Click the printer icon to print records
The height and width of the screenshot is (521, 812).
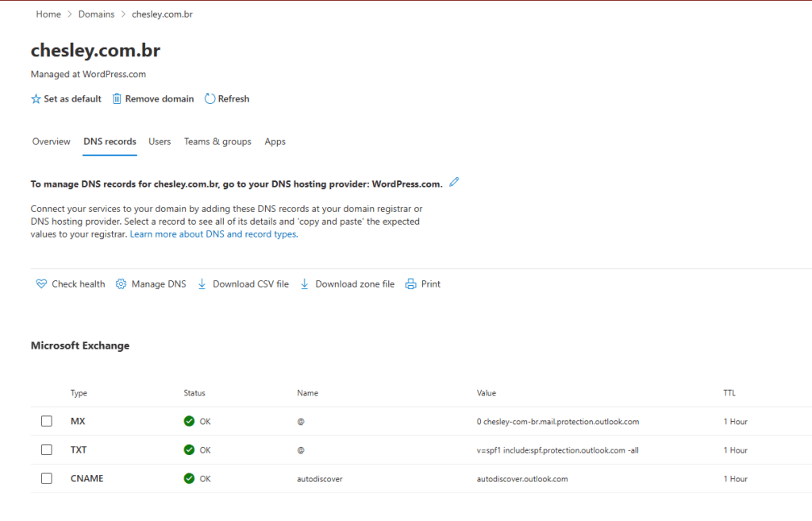coord(410,284)
